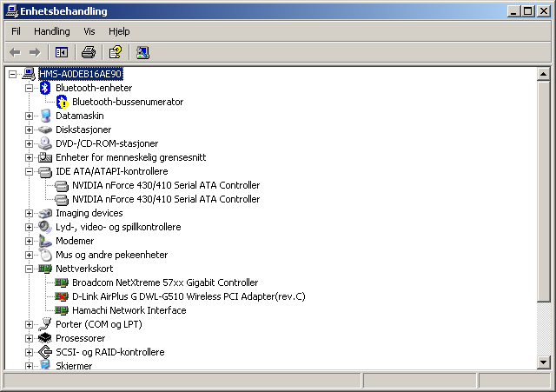556x392 pixels.
Task: Open the Fil menu
Action: click(x=16, y=31)
